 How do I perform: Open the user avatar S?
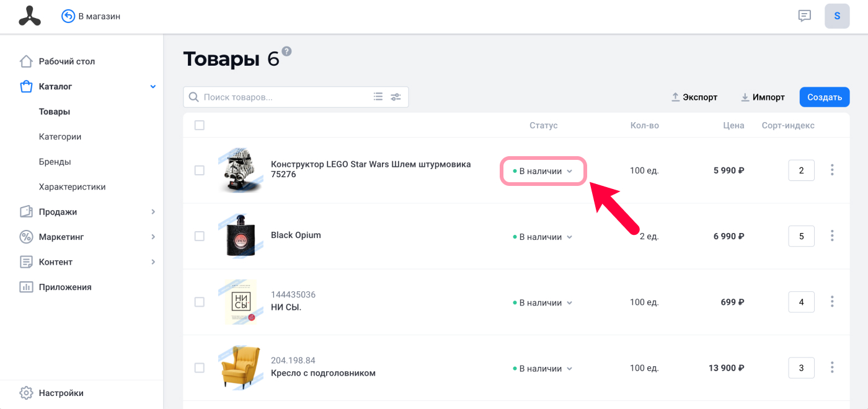[837, 16]
